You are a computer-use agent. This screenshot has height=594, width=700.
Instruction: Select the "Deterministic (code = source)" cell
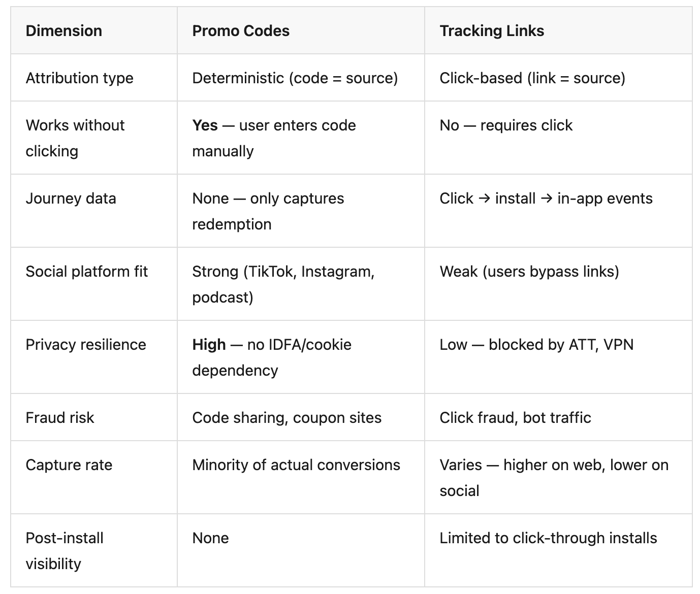295,78
